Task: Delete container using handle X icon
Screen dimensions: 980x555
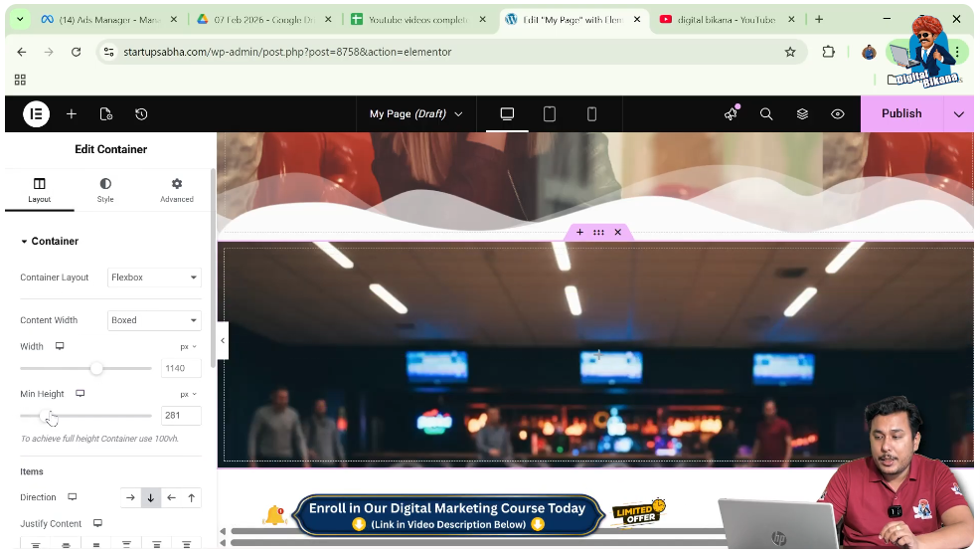Action: (617, 233)
